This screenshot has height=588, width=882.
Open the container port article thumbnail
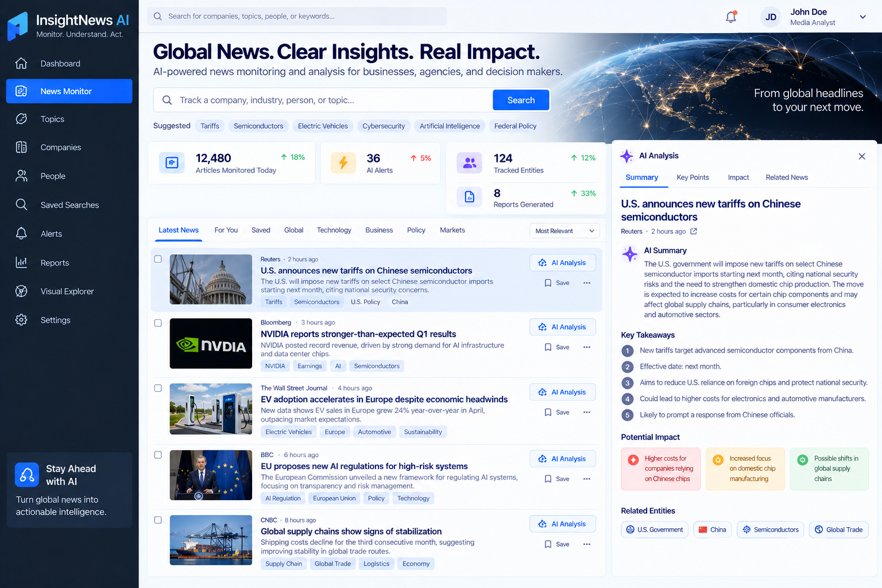pyautogui.click(x=211, y=540)
